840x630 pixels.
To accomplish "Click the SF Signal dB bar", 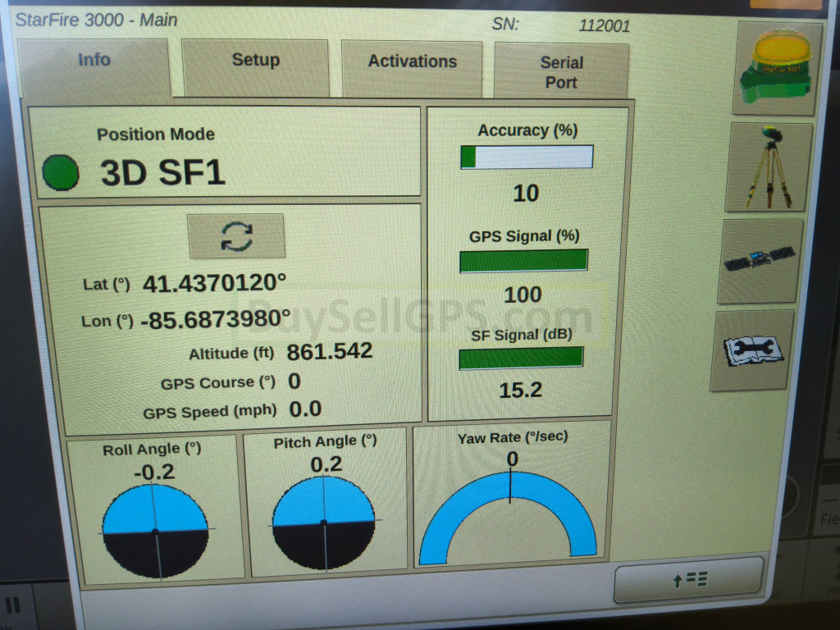I will coord(521,358).
